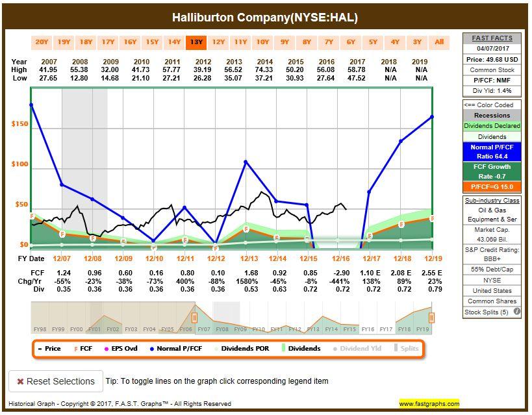Choose the 9Y time range

pos(285,42)
